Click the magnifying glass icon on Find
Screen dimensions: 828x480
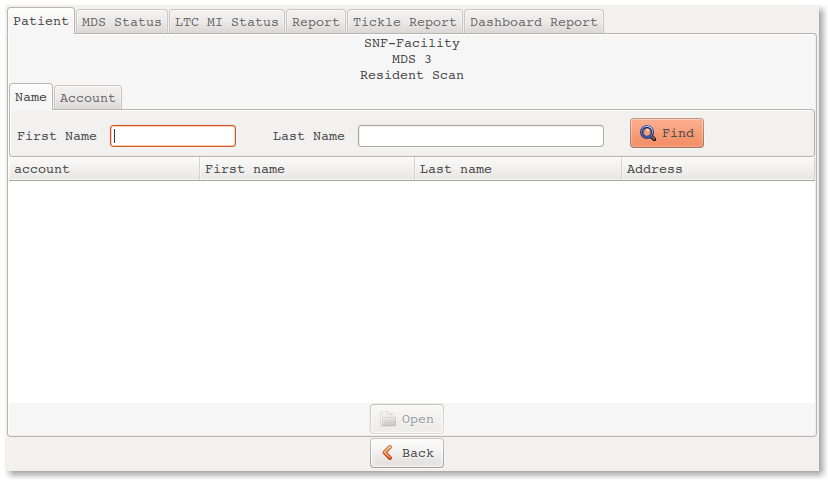pos(648,133)
